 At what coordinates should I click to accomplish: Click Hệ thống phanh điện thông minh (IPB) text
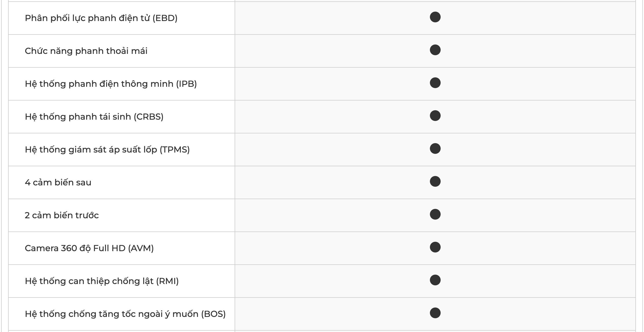click(x=111, y=84)
